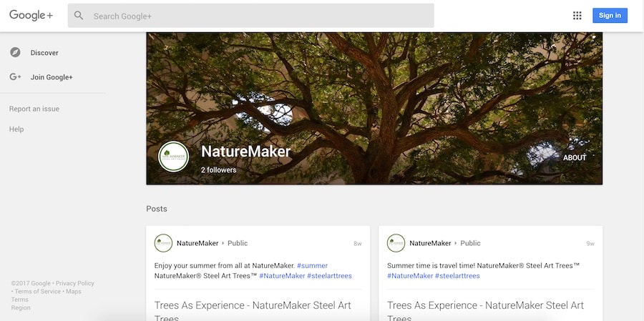The height and width of the screenshot is (321, 644).
Task: Click the 8w timestamp on first post
Action: [357, 244]
